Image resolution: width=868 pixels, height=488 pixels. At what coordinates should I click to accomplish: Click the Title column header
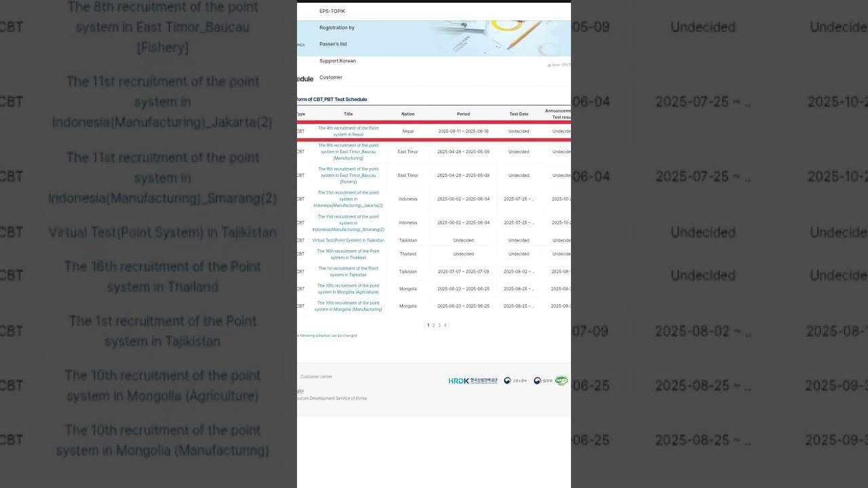click(x=349, y=114)
